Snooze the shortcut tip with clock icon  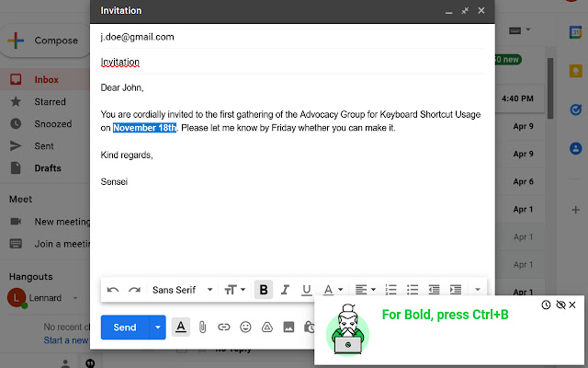coord(546,305)
